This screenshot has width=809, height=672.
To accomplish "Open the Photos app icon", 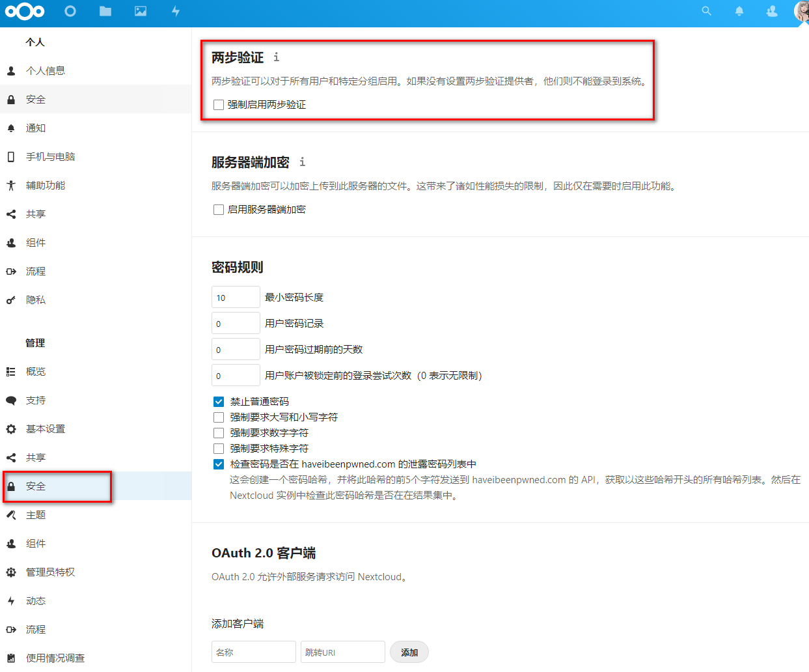I will [140, 11].
